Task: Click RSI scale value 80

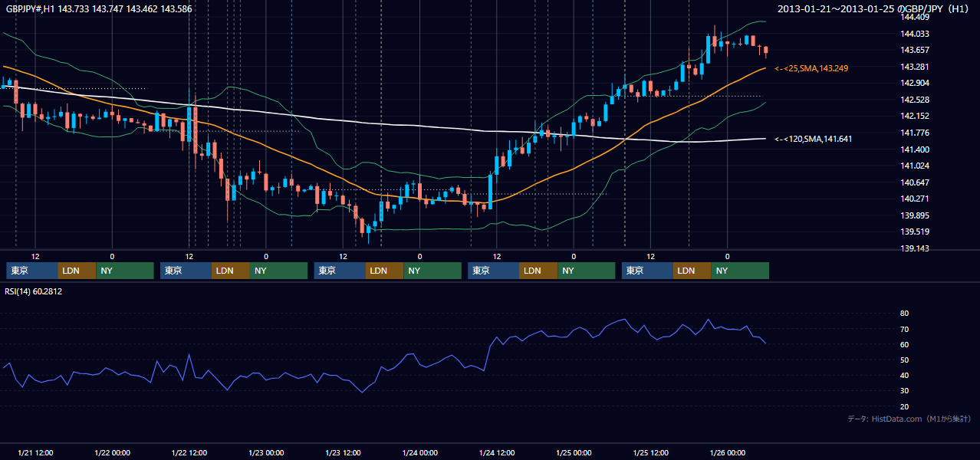Action: [905, 314]
